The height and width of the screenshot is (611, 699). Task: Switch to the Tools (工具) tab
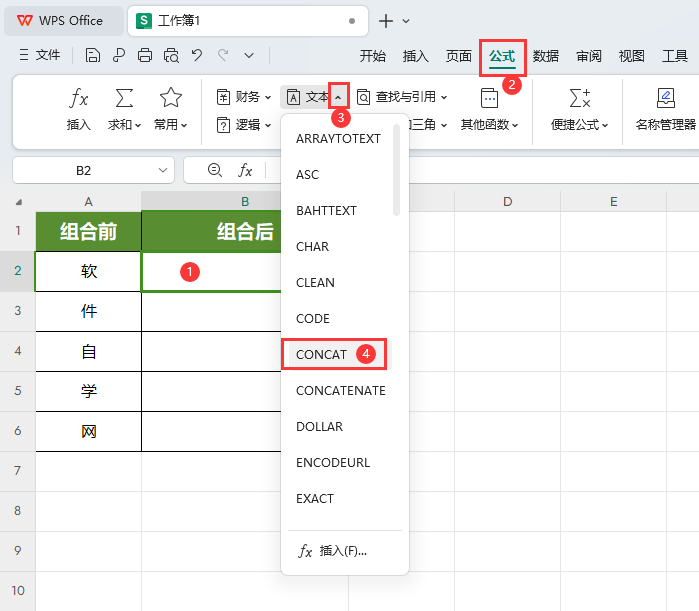click(x=674, y=56)
